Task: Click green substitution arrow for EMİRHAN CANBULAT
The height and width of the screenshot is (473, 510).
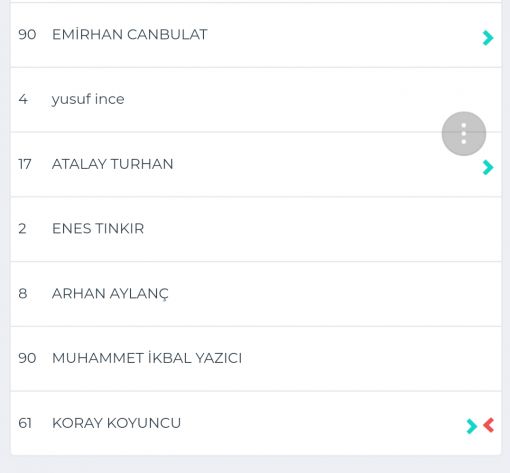Action: click(x=488, y=38)
